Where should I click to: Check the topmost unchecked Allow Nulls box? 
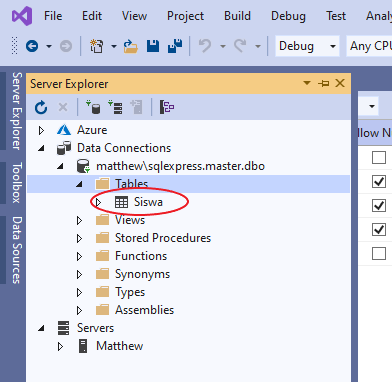click(x=379, y=157)
